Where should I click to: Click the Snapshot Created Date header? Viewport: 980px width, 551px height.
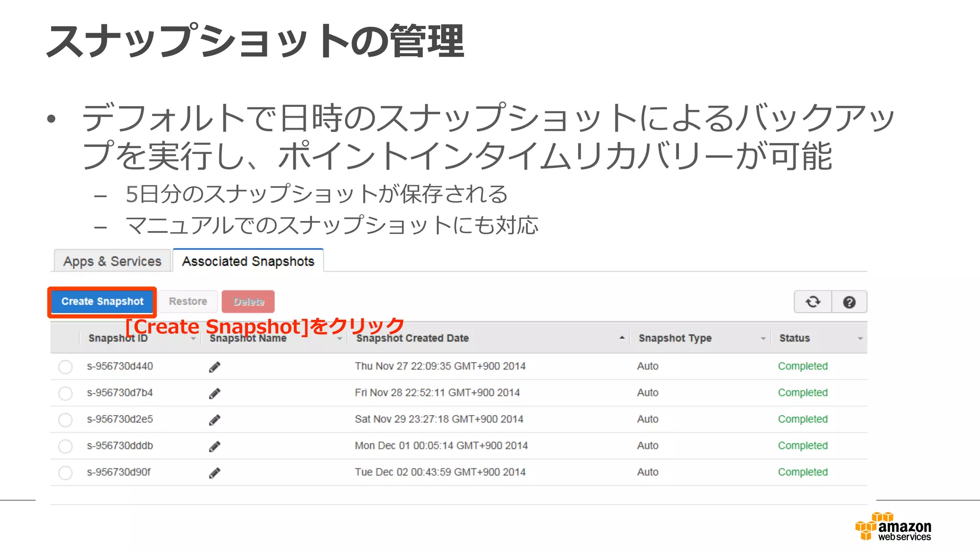tap(412, 338)
